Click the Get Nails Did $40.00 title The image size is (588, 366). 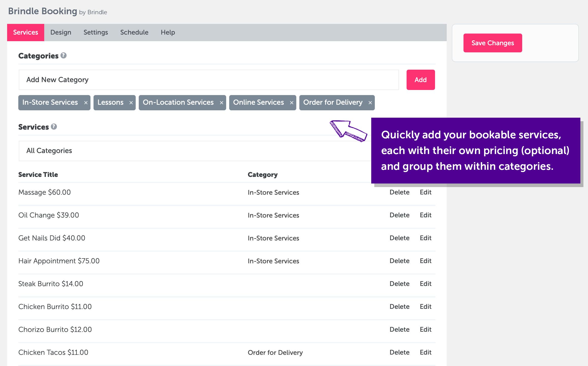pos(52,238)
